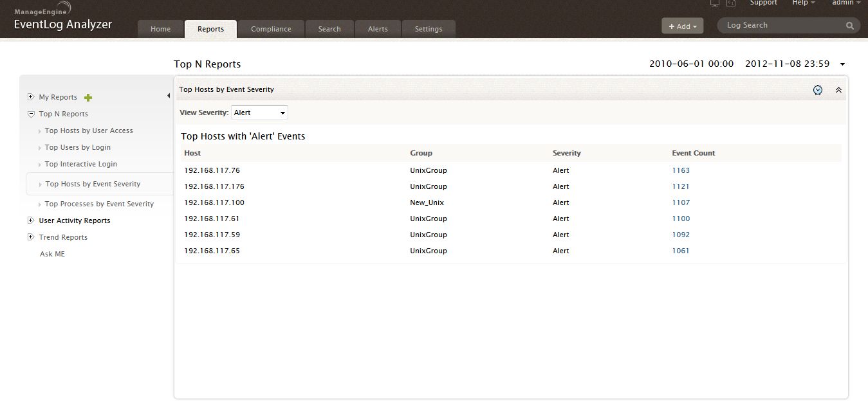Click the EventLog Analyzer logo
Image resolution: width=868 pixels, height=412 pixels.
pos(62,19)
